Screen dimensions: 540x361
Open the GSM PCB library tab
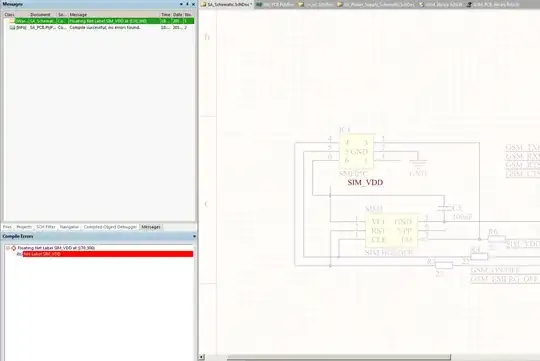pyautogui.click(x=493, y=4)
